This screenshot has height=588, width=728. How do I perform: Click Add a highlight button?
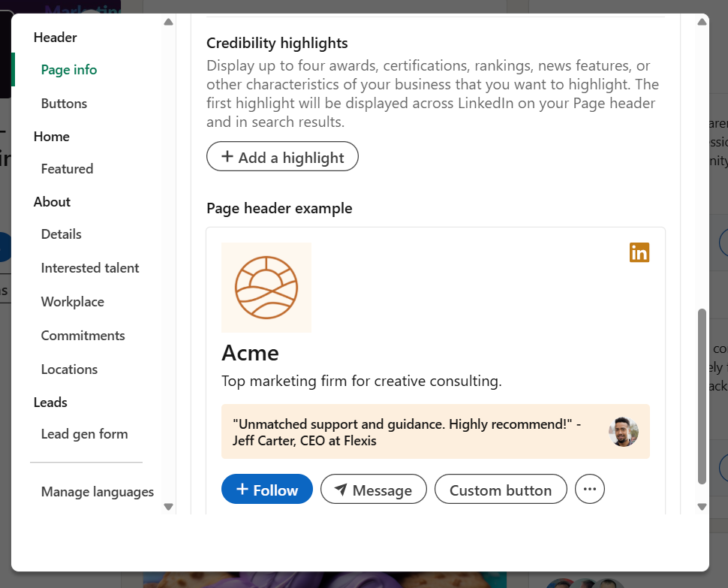tap(282, 157)
